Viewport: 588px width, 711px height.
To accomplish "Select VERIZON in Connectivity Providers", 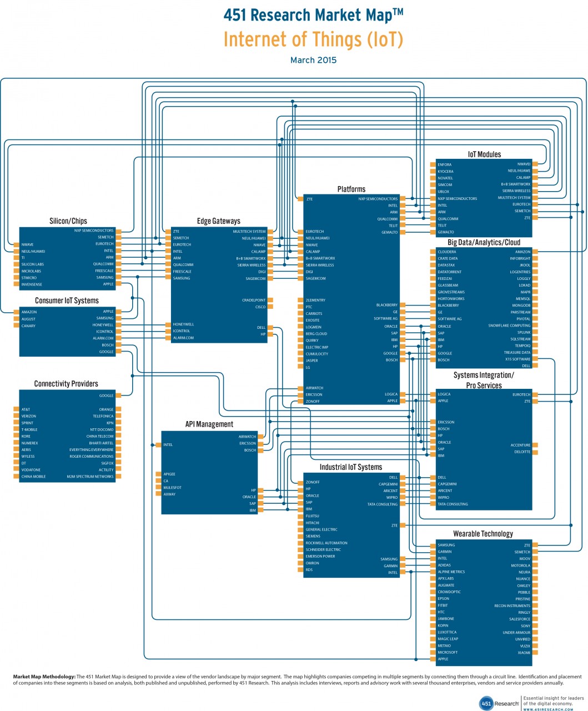I will click(29, 416).
